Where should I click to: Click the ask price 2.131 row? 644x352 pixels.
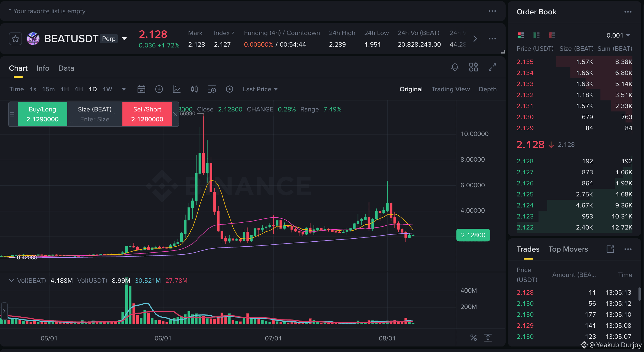click(575, 106)
